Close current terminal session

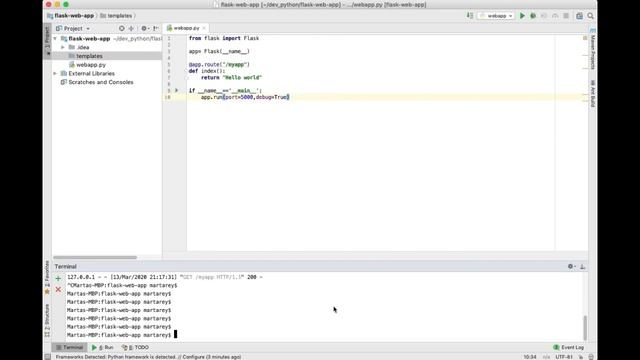58,289
